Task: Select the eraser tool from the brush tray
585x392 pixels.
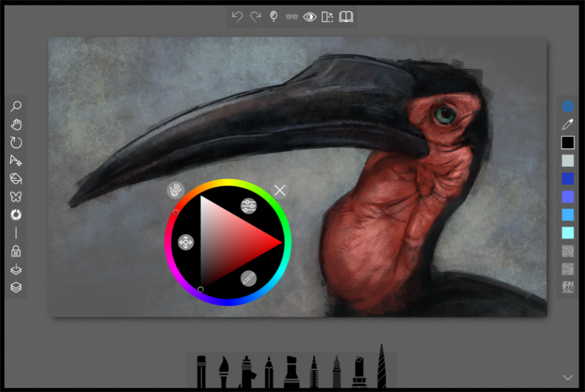Action: click(201, 372)
